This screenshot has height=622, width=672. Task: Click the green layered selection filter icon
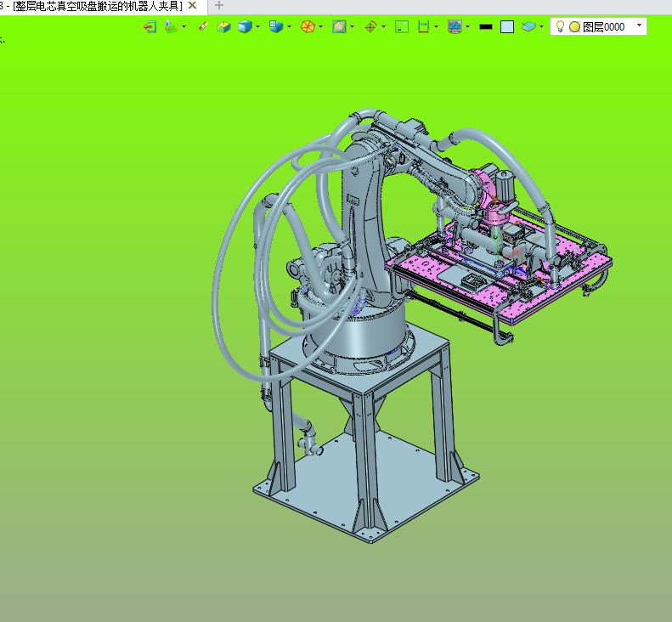tap(172, 27)
